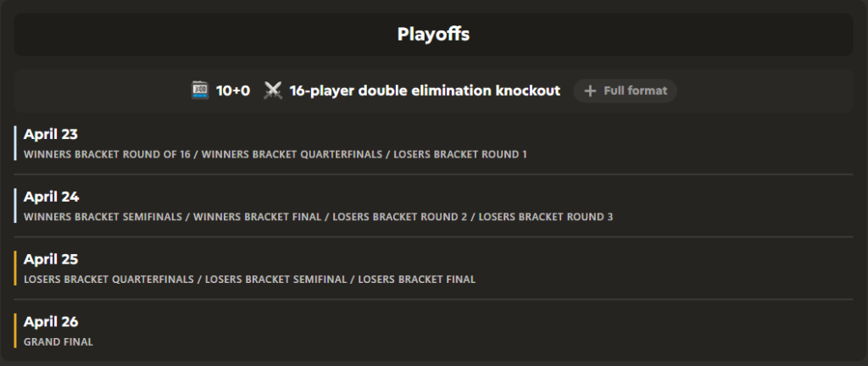
Task: Click the blue marker bar beside April 23
Action: [x=15, y=142]
